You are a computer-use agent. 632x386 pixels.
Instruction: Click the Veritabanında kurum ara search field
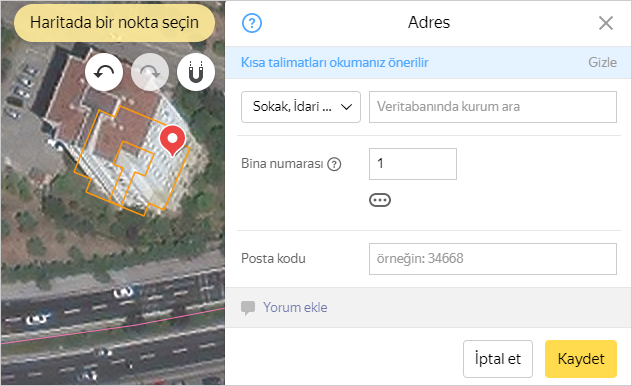[493, 107]
